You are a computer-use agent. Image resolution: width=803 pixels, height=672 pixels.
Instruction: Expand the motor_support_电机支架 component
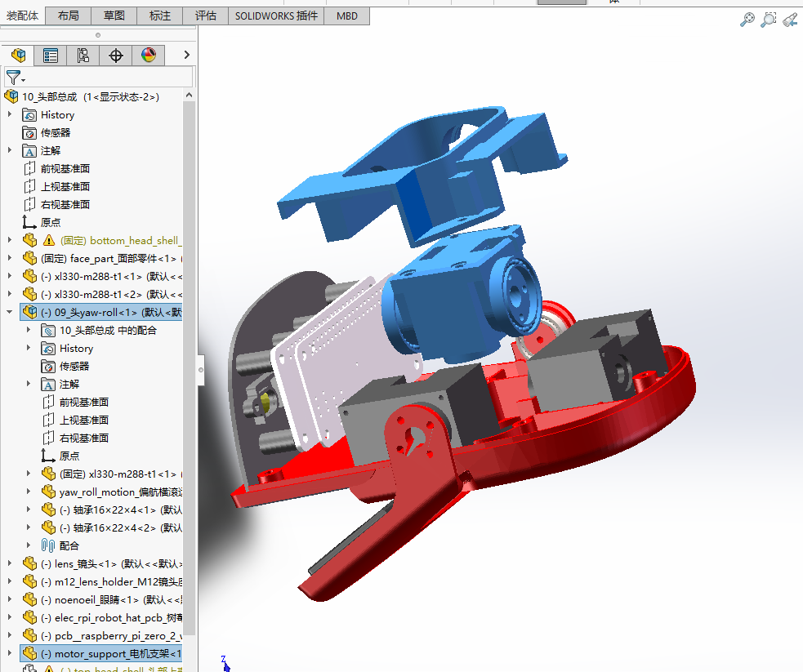[x=10, y=653]
